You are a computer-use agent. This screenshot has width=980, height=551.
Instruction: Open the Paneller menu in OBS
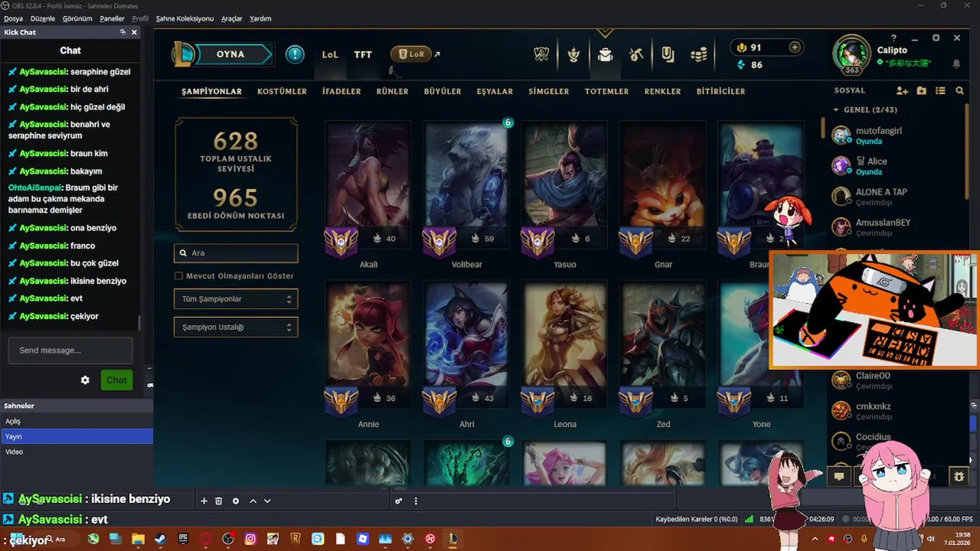point(113,18)
